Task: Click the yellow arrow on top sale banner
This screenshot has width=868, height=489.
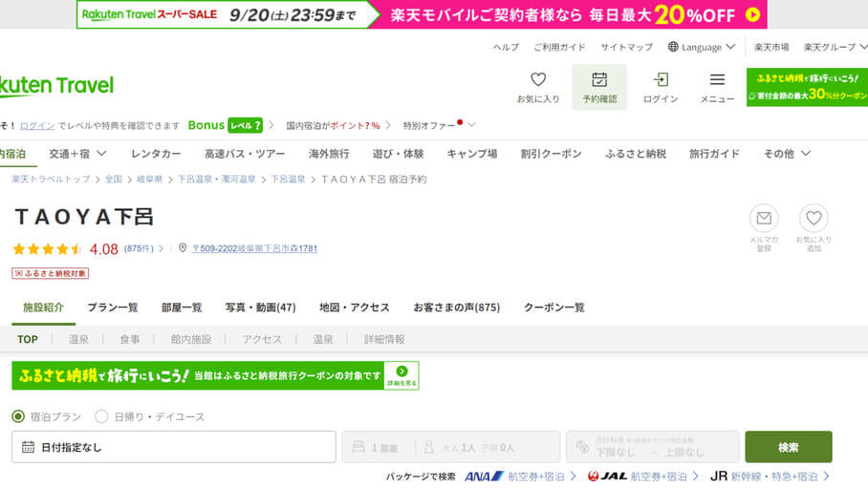Action: [752, 15]
